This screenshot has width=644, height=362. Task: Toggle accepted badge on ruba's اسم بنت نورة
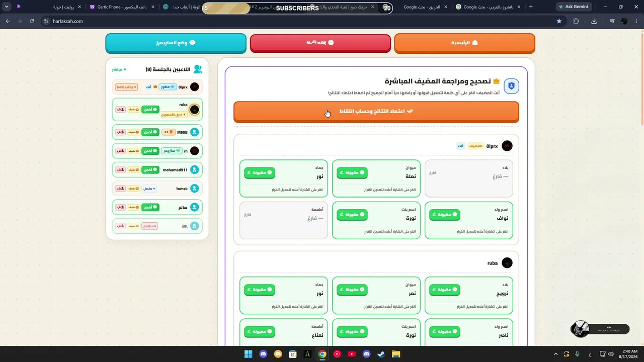pyautogui.click(x=352, y=332)
